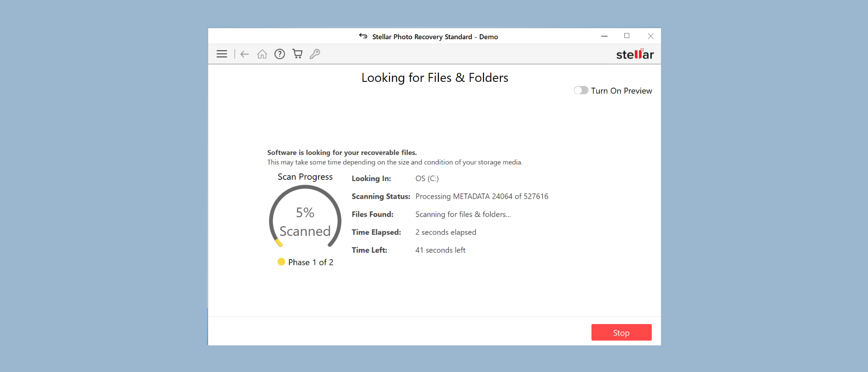The height and width of the screenshot is (372, 868).
Task: Open the help question mark icon
Action: (x=280, y=54)
